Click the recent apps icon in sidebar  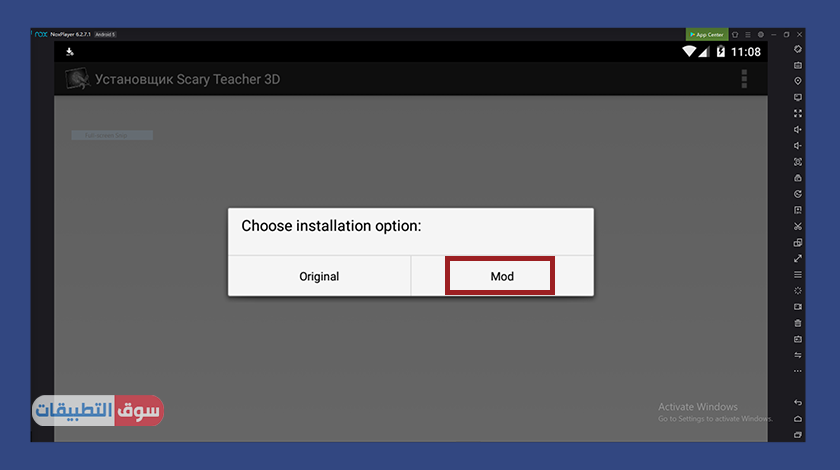(798, 435)
